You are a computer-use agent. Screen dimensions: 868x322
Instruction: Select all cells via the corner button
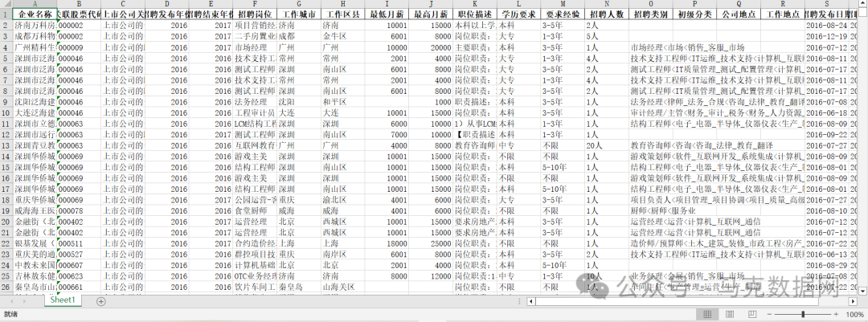click(x=6, y=4)
